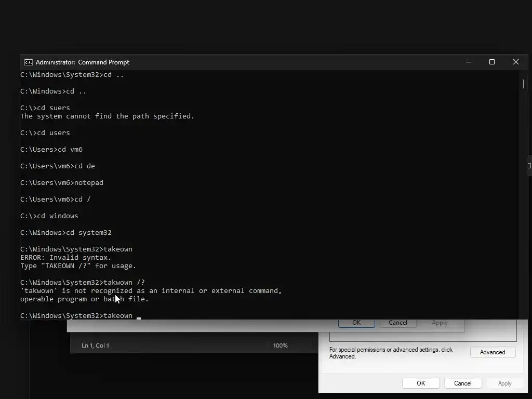The image size is (532, 399).
Task: Click the partially hidden Apply button below the Command Prompt
Action: [x=440, y=323]
